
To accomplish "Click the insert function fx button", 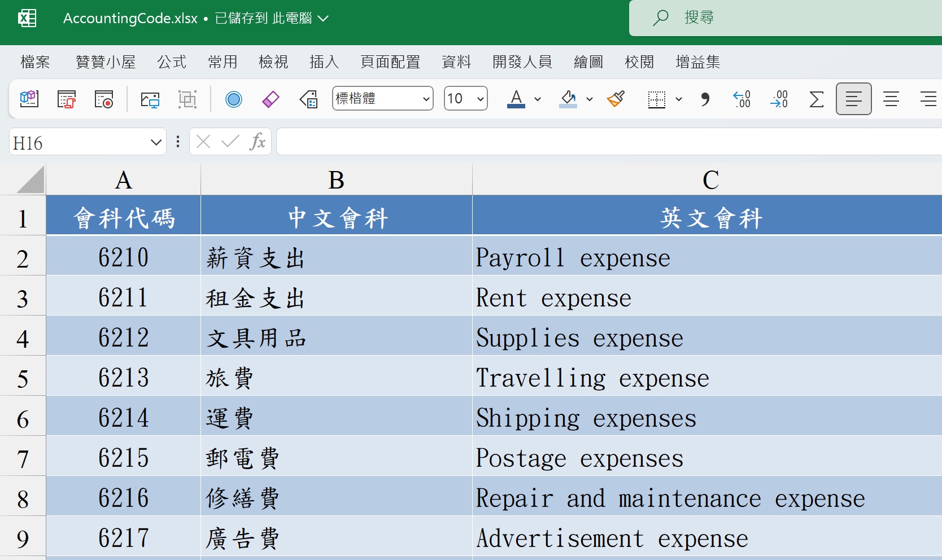I will [258, 142].
